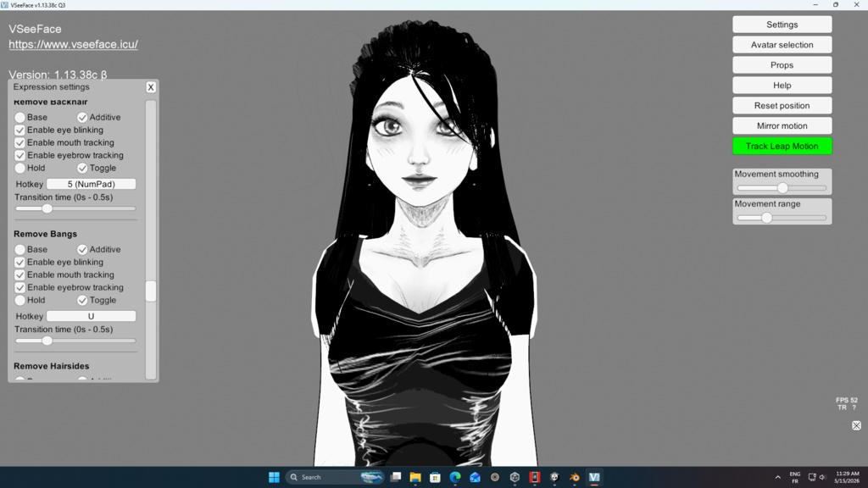Open the Settings button
This screenshot has width=868, height=488.
[782, 25]
